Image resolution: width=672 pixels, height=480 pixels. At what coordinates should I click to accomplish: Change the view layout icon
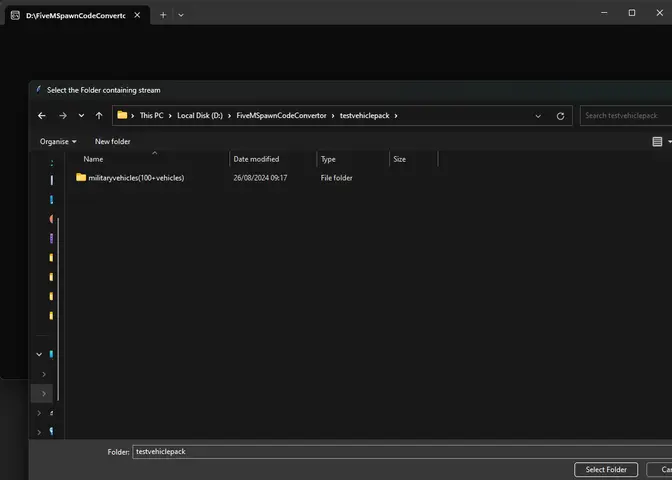(657, 141)
